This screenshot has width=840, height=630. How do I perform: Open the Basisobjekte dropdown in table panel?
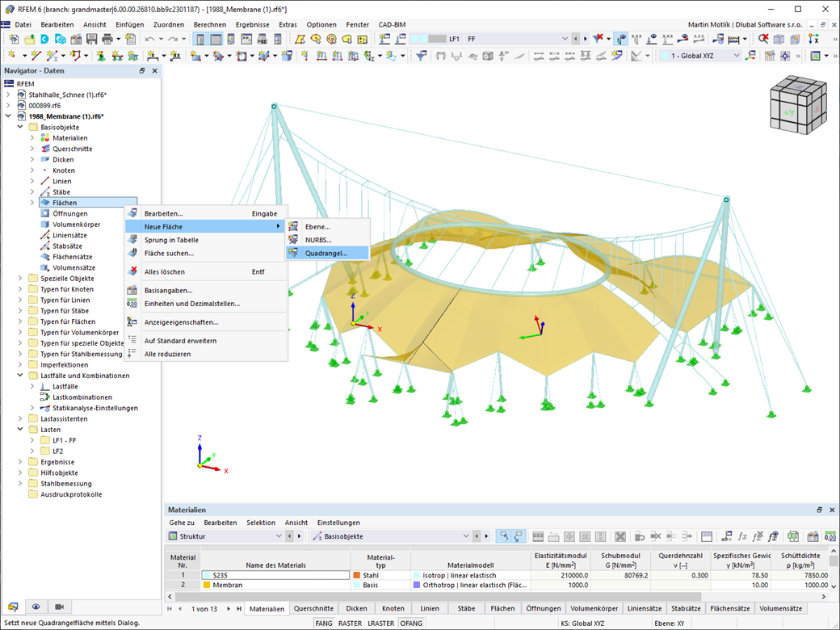(465, 536)
